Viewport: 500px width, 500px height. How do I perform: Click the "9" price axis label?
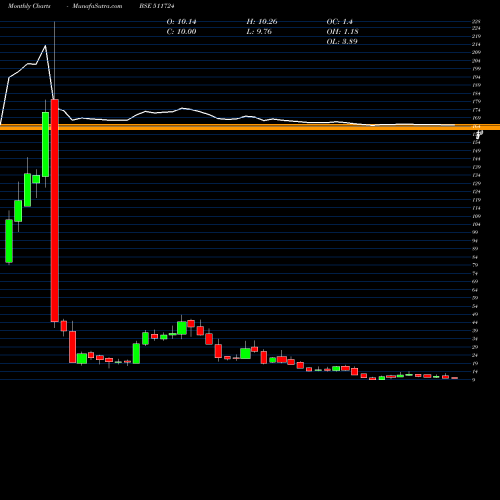pos(474,380)
